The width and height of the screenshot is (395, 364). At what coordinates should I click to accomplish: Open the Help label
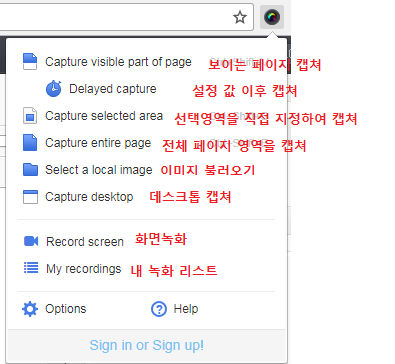[186, 309]
